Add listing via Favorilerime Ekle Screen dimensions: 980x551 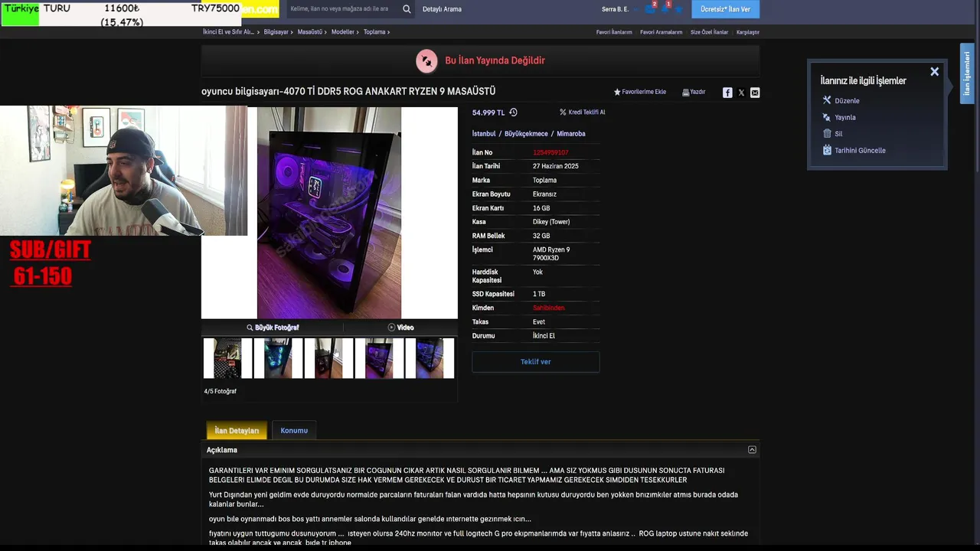(x=640, y=92)
